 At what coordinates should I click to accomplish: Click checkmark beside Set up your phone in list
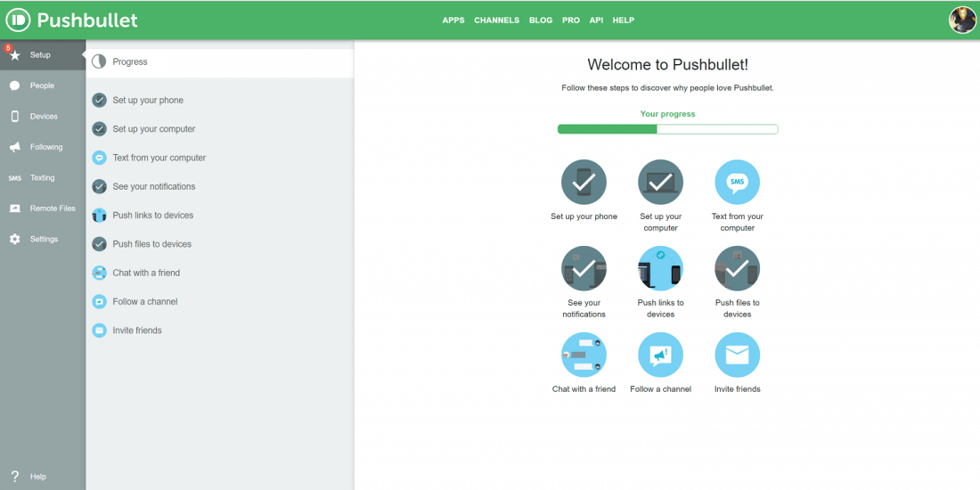coord(99,101)
